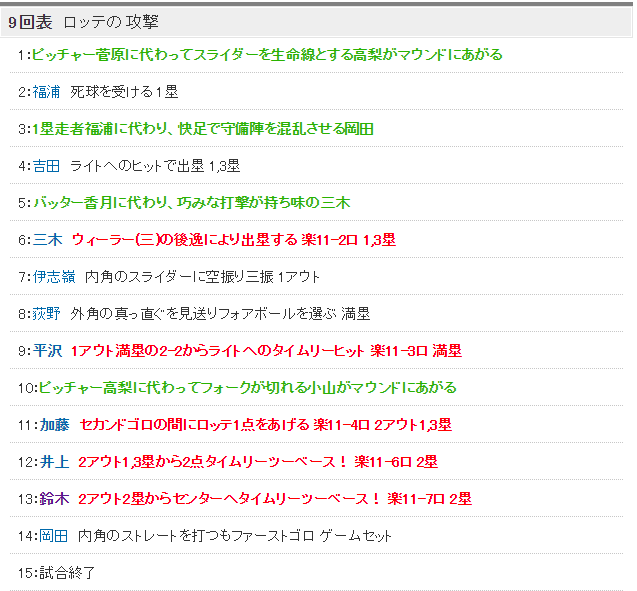
Task: Select the text ファーストゴロ ゲームセット
Action: (234, 536)
